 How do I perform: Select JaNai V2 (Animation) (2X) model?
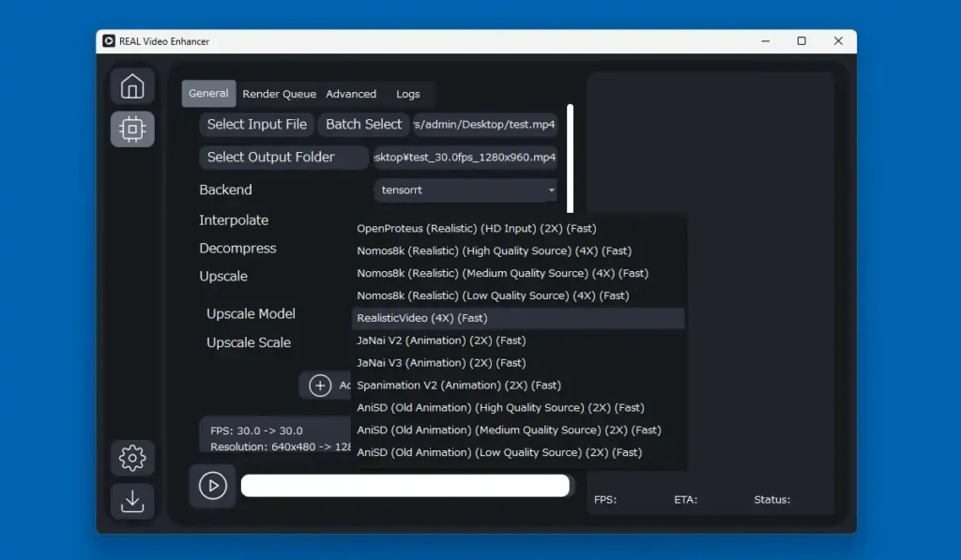coord(518,341)
